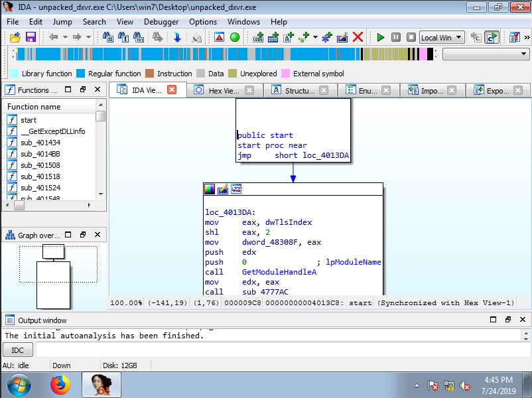Click the Convert to data icon
Image resolution: width=532 pixels, height=398 pixels.
point(273,37)
